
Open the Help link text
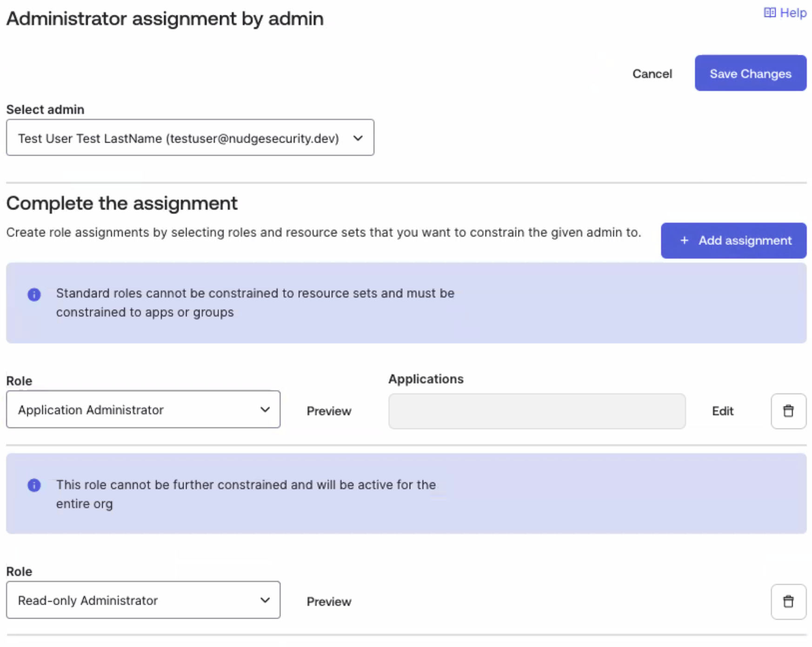(x=793, y=13)
